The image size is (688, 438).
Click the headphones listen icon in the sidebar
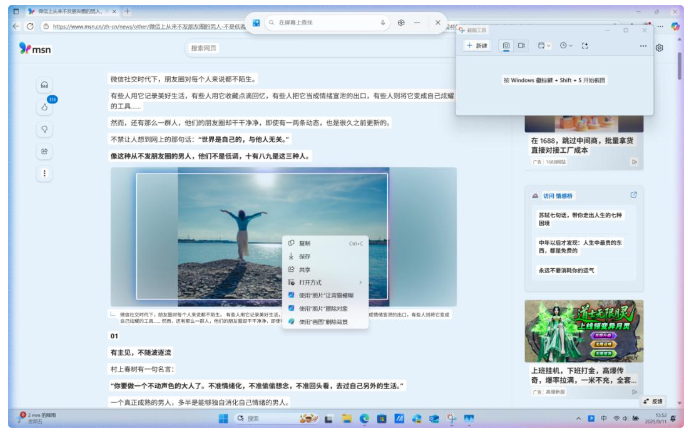click(44, 85)
